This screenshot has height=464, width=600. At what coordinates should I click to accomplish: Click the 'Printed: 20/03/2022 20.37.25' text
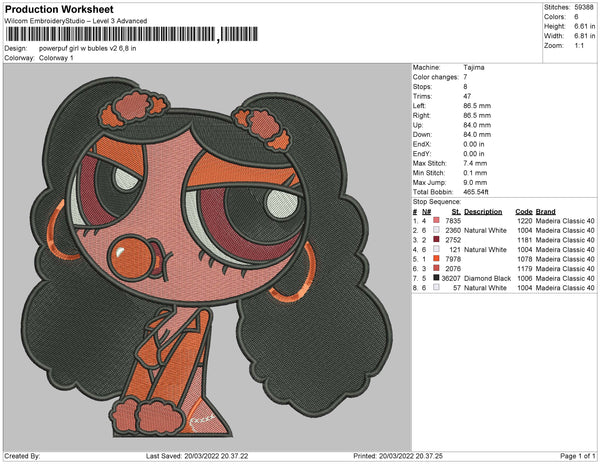tap(398, 456)
